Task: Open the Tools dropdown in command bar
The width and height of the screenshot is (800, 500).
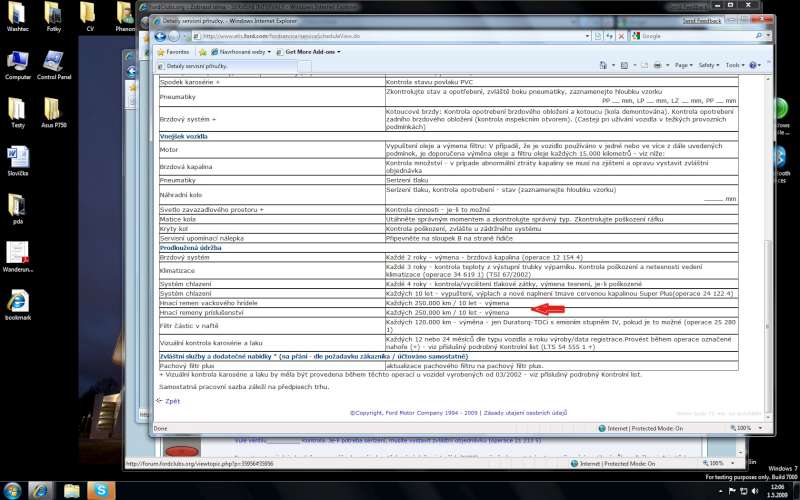Action: coord(735,65)
